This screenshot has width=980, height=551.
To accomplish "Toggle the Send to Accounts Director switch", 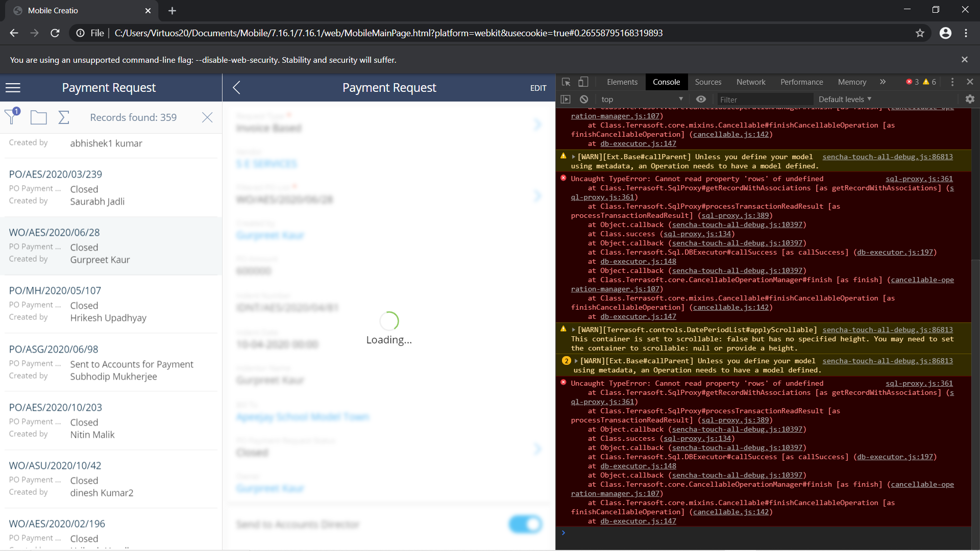I will tap(525, 524).
